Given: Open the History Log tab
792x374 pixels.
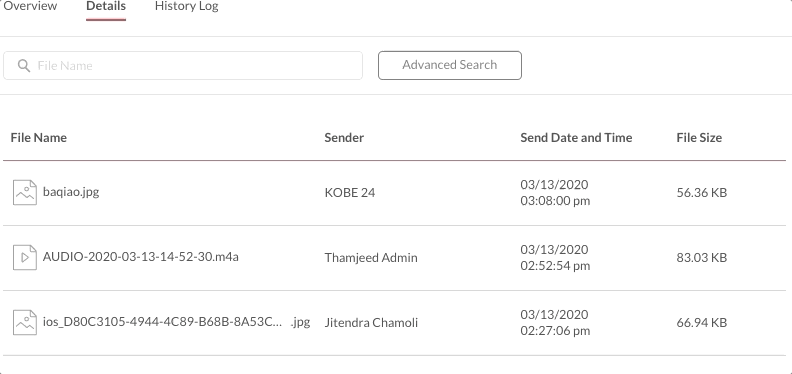Looking at the screenshot, I should (x=186, y=7).
